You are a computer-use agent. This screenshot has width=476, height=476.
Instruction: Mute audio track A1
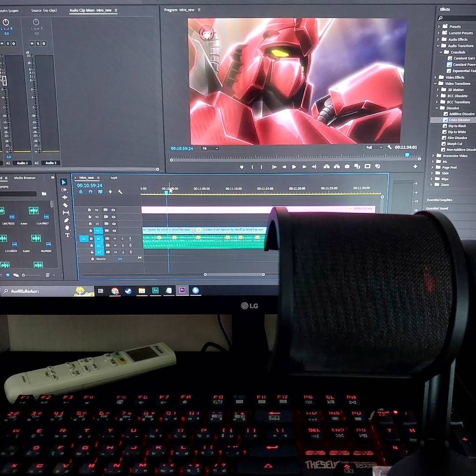coord(115,239)
